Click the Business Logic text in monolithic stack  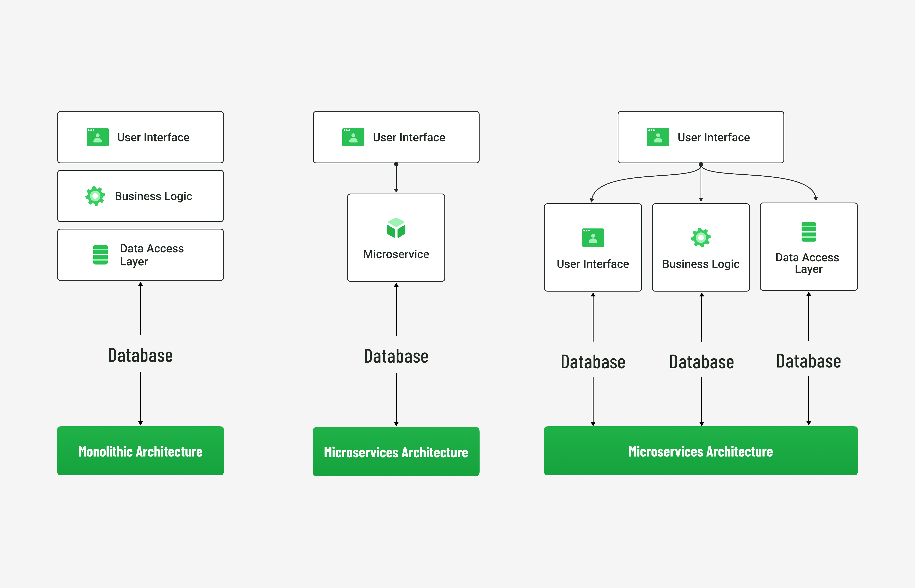pyautogui.click(x=153, y=196)
